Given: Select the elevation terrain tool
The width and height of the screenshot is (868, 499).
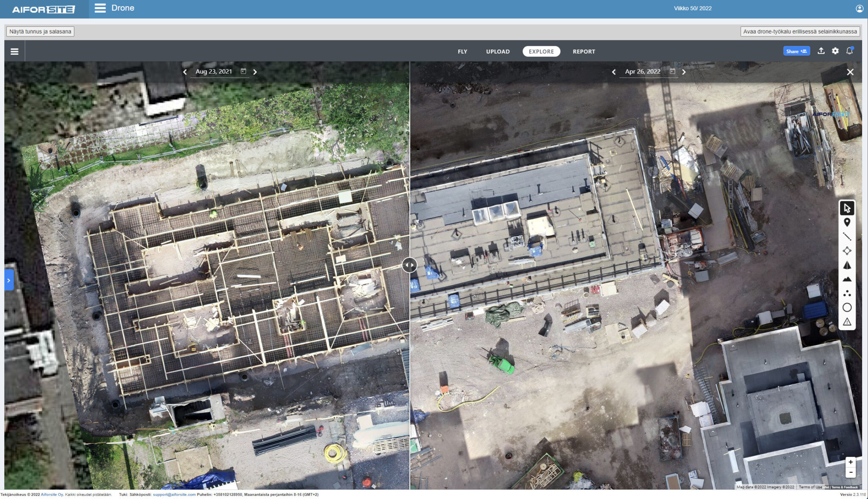Looking at the screenshot, I should point(847,279).
